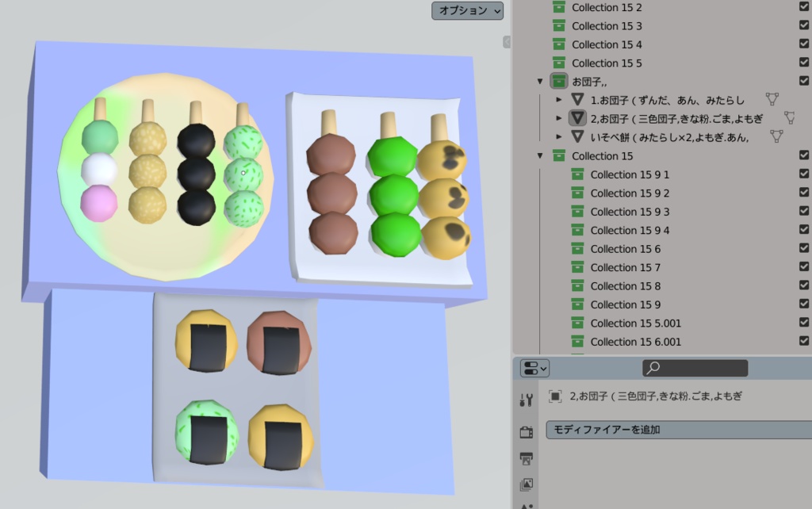Toggle checkbox for Collection 15 4
This screenshot has height=509, width=812.
tap(804, 44)
